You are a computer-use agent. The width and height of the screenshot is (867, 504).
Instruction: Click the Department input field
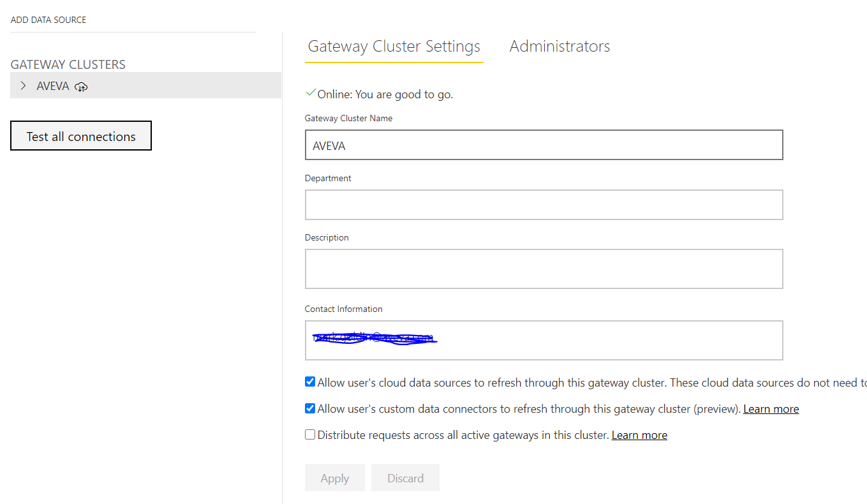544,205
